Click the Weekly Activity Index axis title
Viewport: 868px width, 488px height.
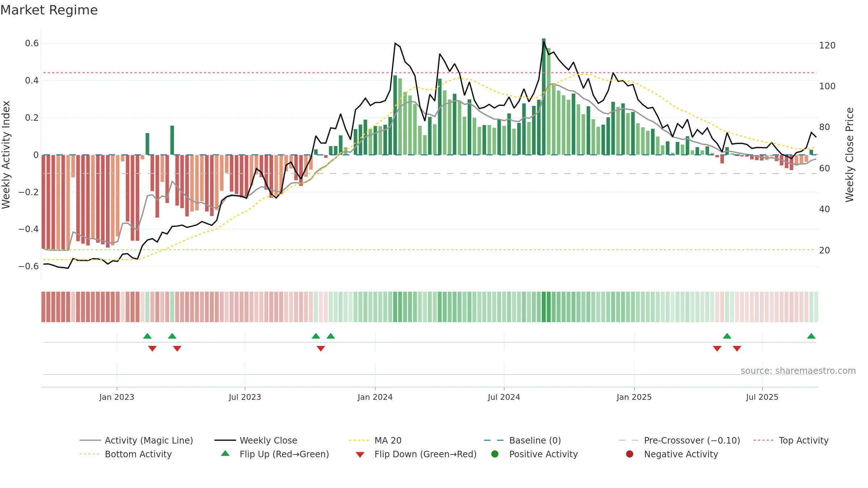tap(6, 155)
